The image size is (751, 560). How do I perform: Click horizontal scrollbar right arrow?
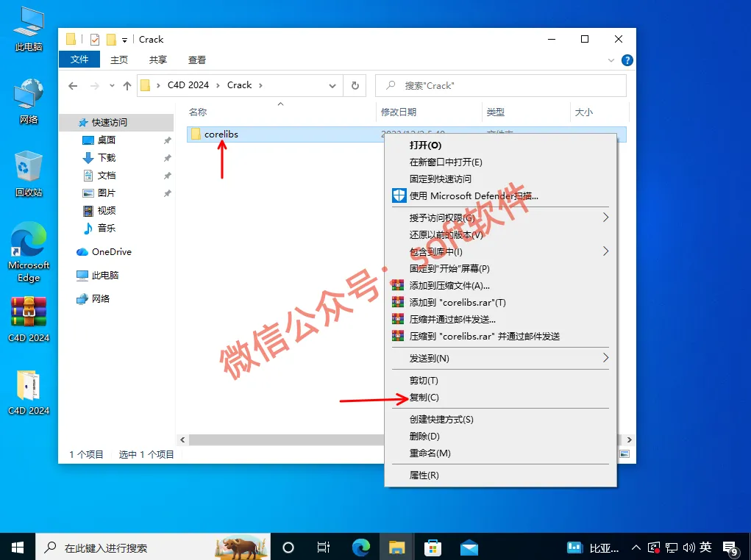point(630,439)
